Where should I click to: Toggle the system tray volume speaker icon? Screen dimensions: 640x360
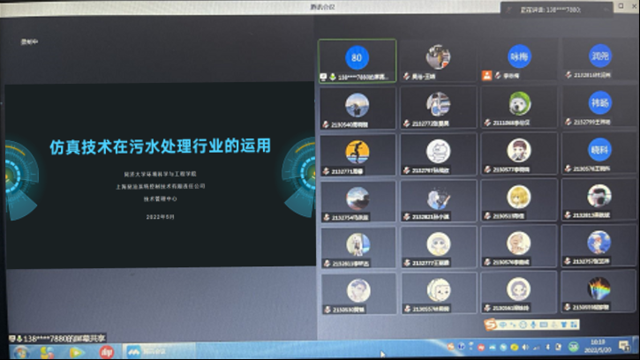525,347
